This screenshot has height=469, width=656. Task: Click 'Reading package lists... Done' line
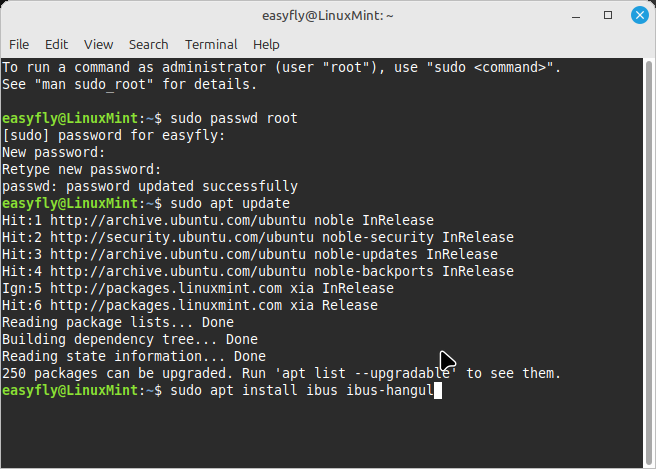click(118, 322)
